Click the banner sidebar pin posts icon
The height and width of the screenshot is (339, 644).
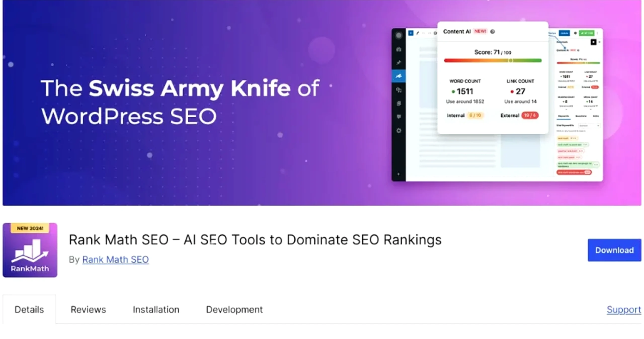click(398, 63)
